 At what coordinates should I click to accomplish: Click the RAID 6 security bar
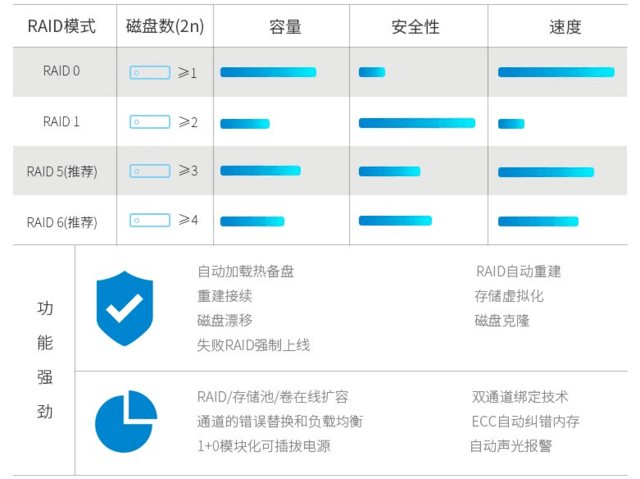click(x=395, y=221)
